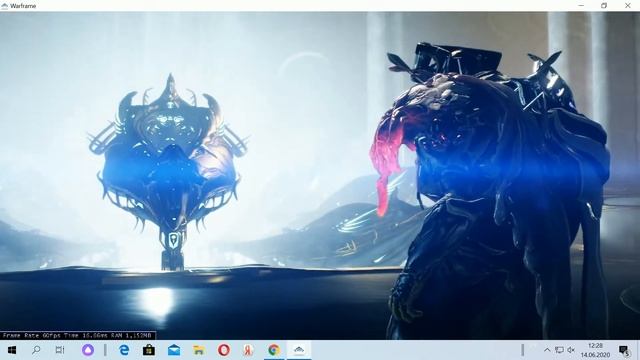Launch the purple Alice assistant icon
640x360 pixels.
click(x=88, y=350)
